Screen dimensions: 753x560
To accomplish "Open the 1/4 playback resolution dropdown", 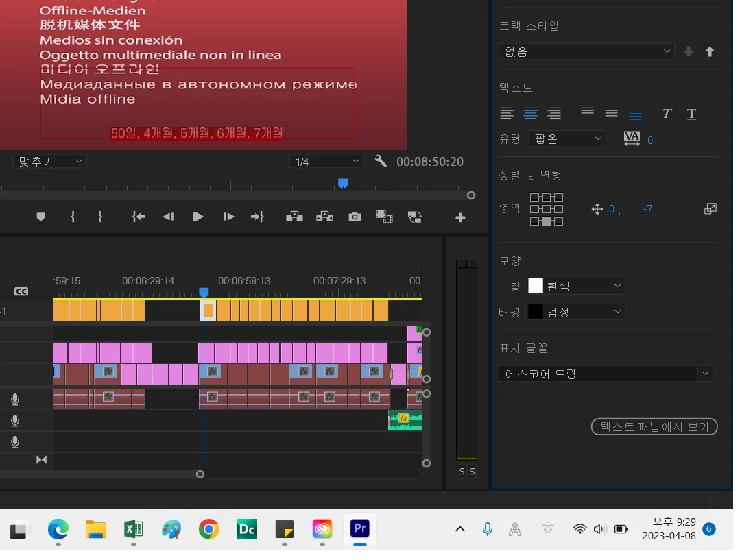I will (x=326, y=162).
